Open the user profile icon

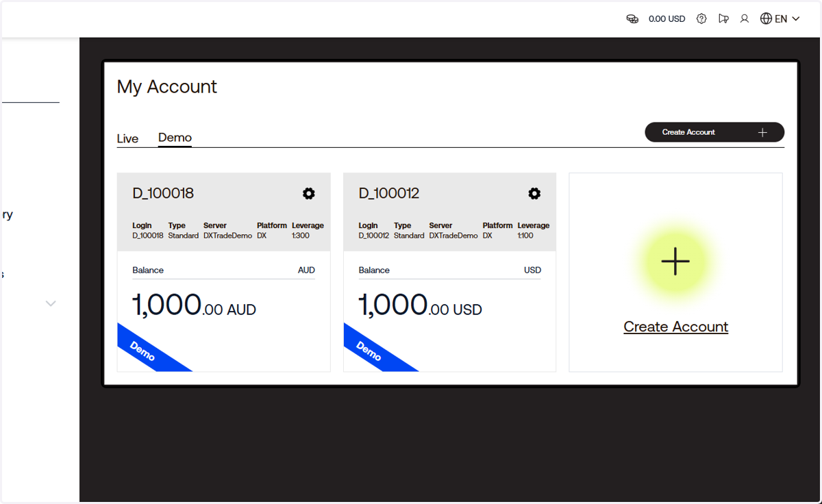coord(745,19)
